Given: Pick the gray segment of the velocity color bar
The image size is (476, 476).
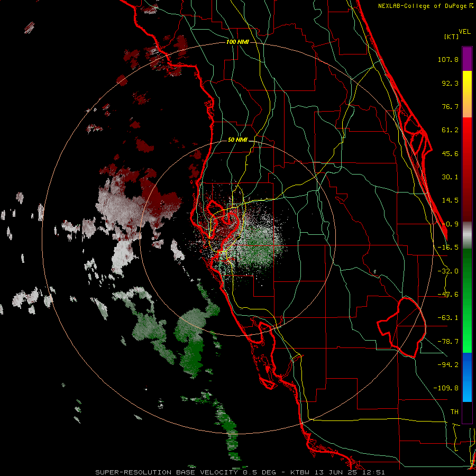Looking at the screenshot, I should (x=467, y=235).
